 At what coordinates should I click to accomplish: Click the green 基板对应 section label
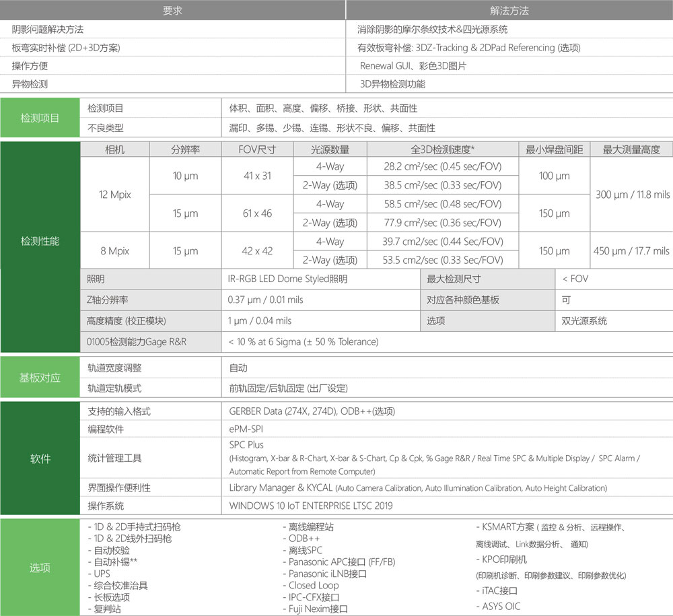click(40, 378)
